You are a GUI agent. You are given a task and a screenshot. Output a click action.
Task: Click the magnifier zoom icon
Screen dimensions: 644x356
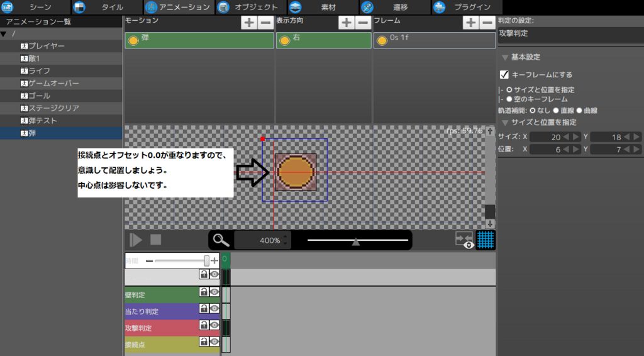tap(221, 240)
